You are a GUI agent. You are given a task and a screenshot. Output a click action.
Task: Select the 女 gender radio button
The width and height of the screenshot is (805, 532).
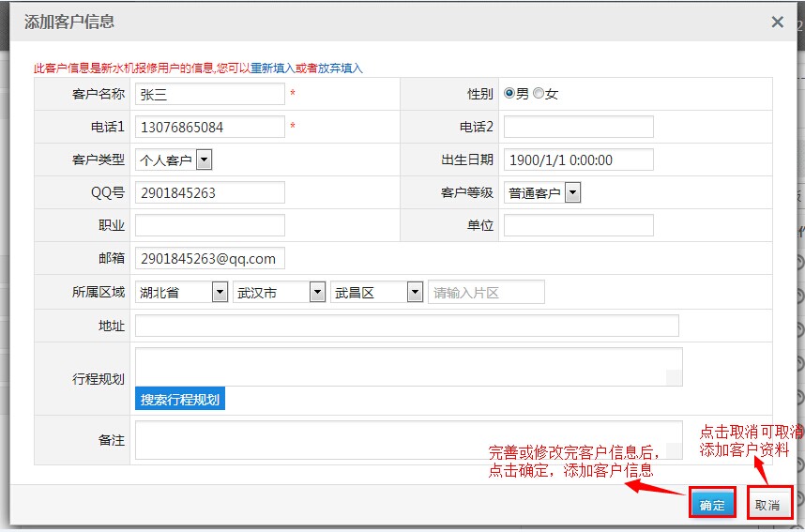539,94
